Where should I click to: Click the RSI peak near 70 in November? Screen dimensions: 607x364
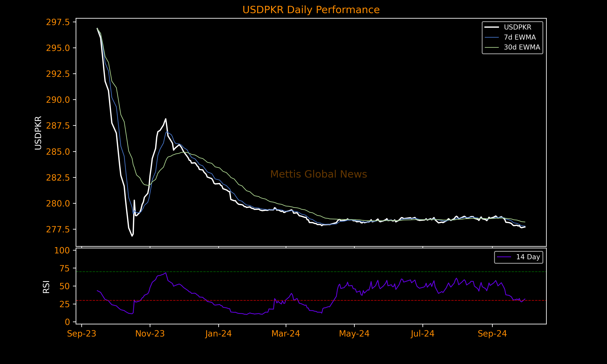[x=166, y=273]
